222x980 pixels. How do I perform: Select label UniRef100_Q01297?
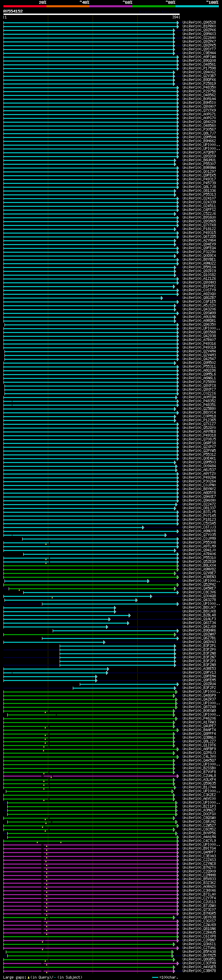199,172
